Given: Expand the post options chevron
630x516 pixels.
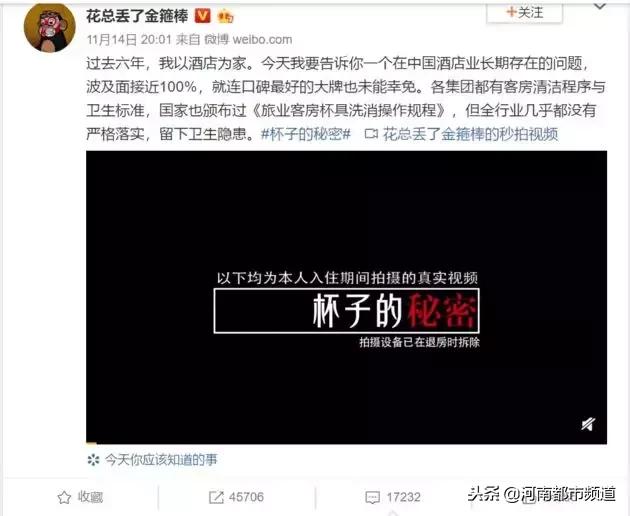Looking at the screenshot, I should pos(600,6).
